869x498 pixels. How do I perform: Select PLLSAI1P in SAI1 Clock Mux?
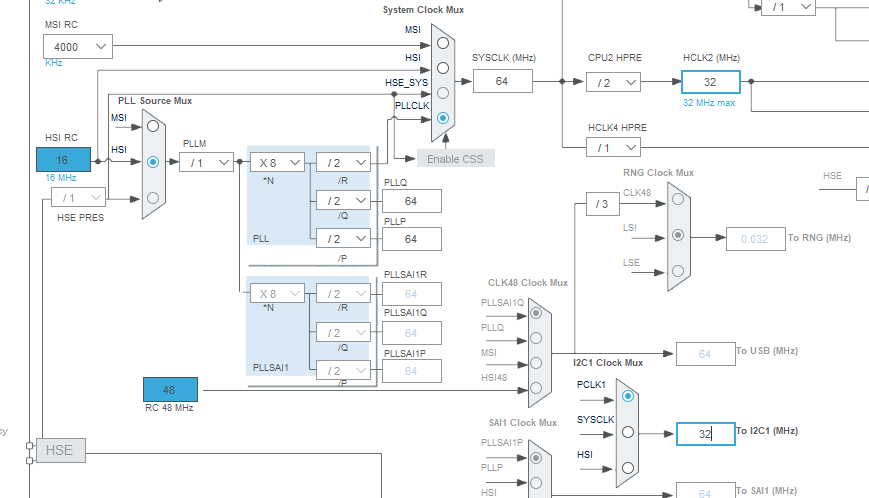536,458
